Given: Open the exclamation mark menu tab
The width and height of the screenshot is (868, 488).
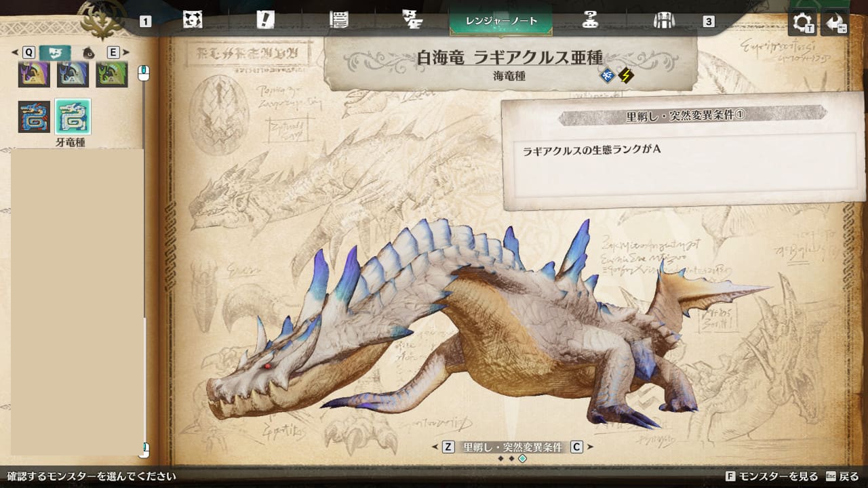Looking at the screenshot, I should tap(265, 20).
